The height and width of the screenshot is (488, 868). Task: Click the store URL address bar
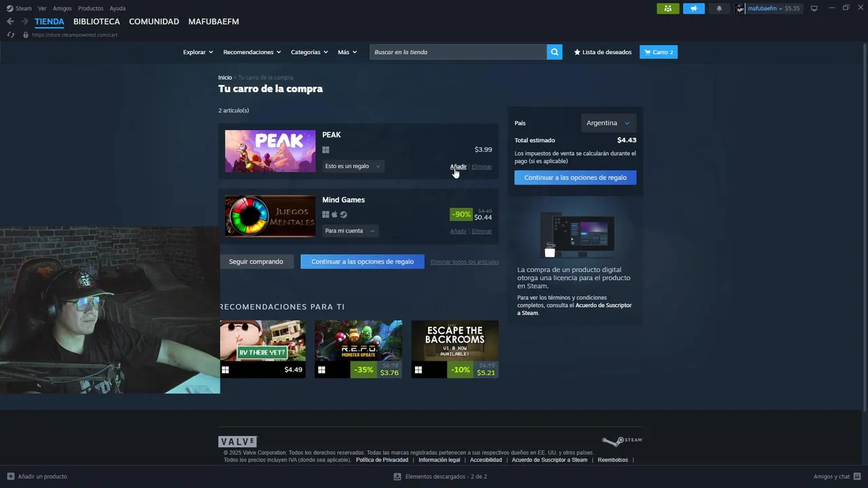point(75,35)
